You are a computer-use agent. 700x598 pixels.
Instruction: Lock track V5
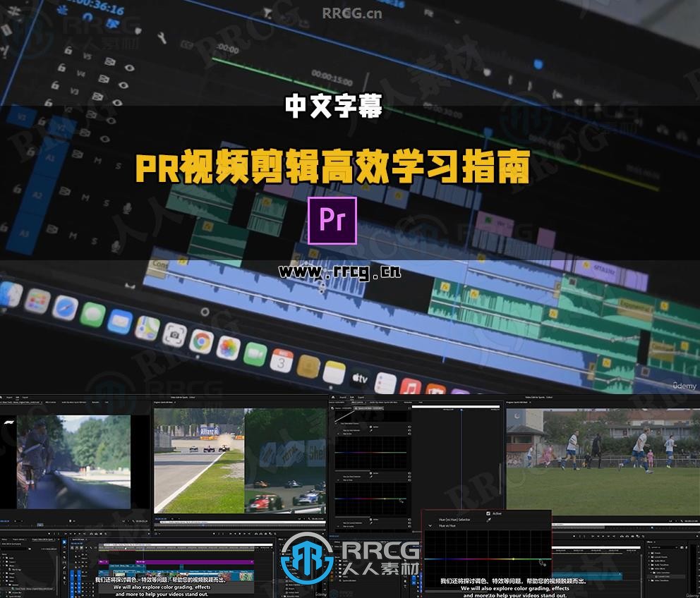click(x=68, y=51)
